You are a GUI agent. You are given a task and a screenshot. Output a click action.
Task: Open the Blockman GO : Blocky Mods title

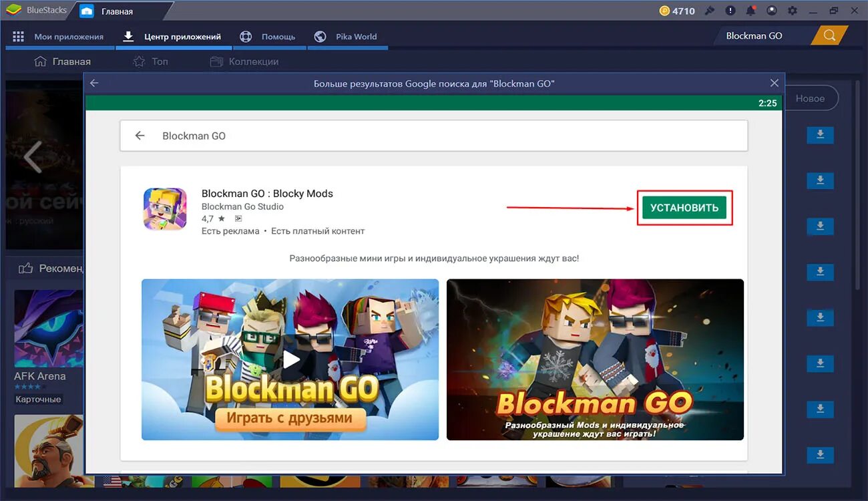coord(267,194)
